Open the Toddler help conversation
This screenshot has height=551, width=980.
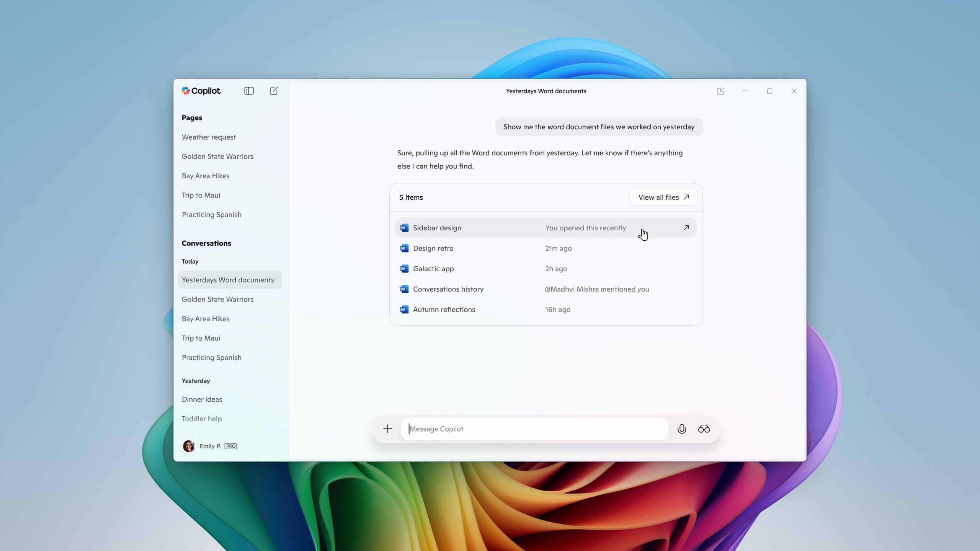click(201, 419)
